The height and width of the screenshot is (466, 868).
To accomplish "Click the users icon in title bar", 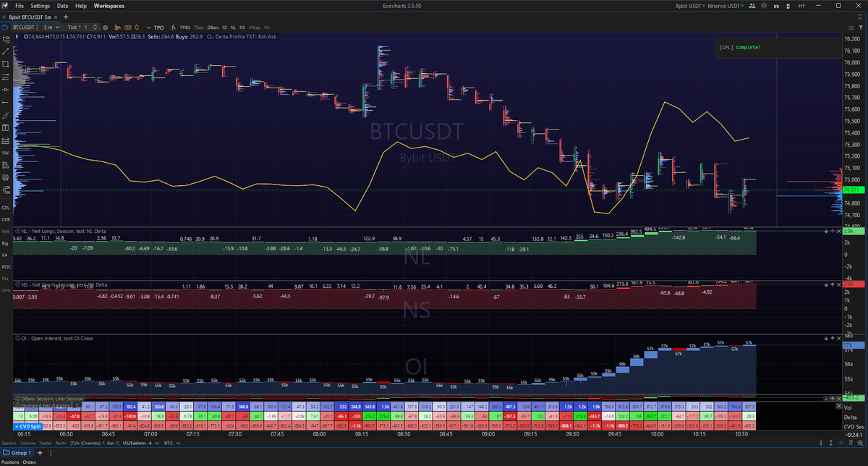I will [x=752, y=6].
